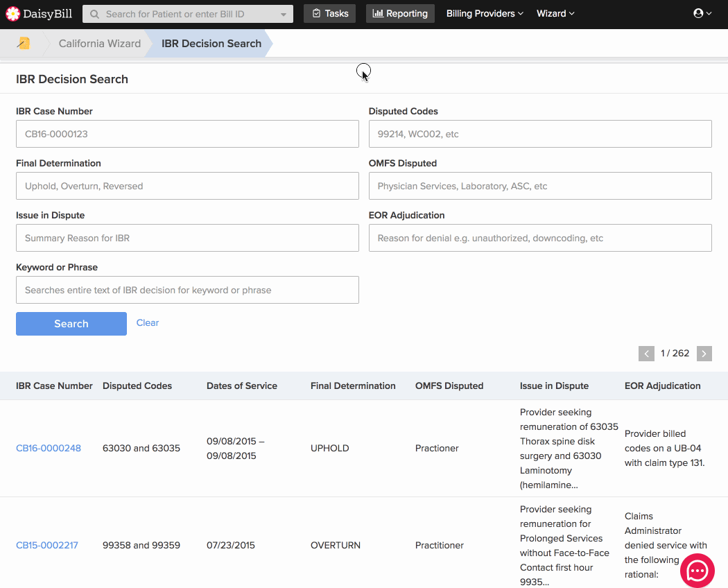Clear the search form fields
The width and height of the screenshot is (728, 588).
[x=148, y=323]
